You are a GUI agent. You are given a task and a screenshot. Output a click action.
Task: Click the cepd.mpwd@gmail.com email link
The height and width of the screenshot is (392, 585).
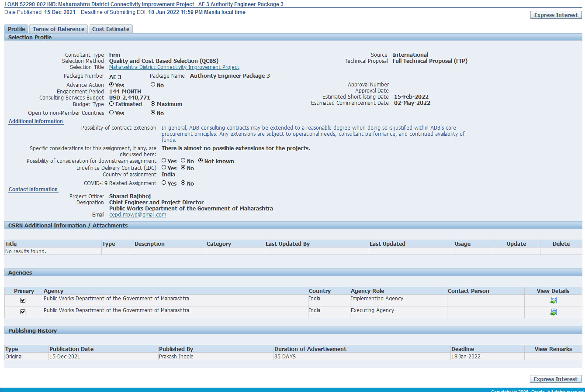pos(138,215)
